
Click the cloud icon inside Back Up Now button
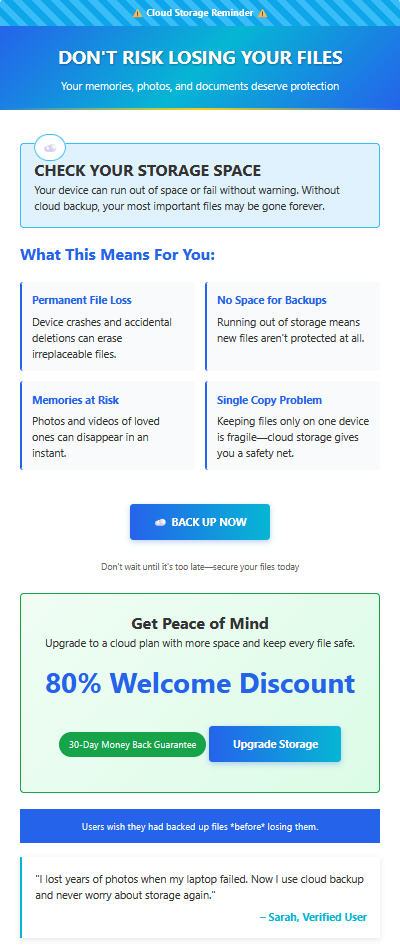pos(160,522)
